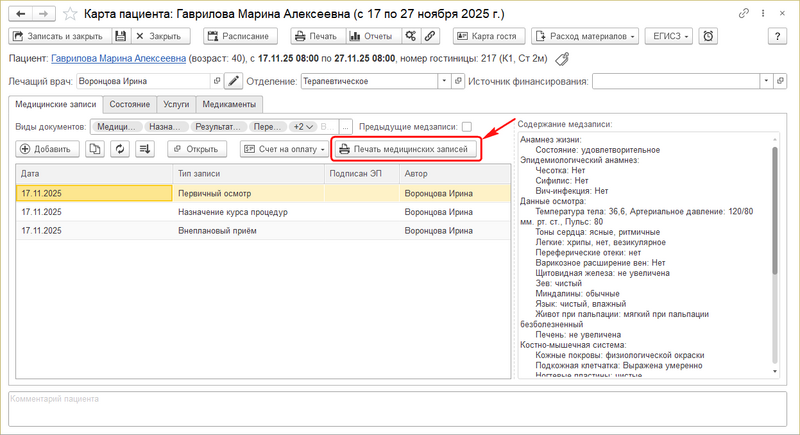Toggle the Предыдущие медзаписи checkbox
Image resolution: width=800 pixels, height=435 pixels.
[x=466, y=126]
